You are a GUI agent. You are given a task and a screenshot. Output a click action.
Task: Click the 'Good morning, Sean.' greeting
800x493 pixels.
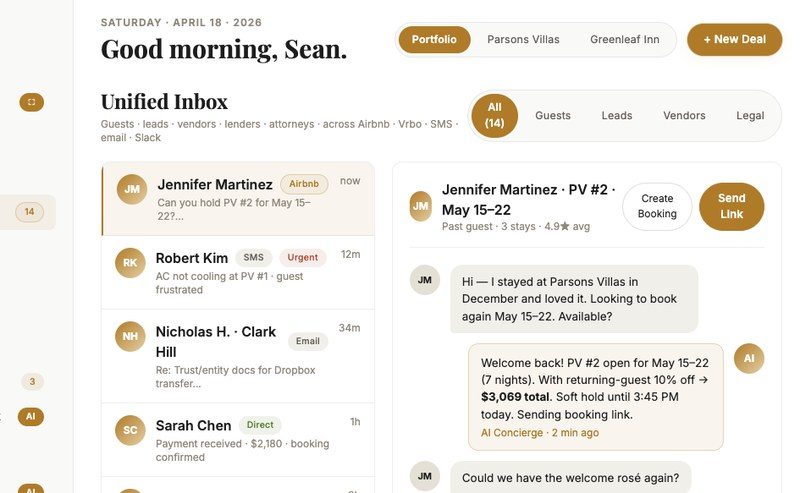223,50
